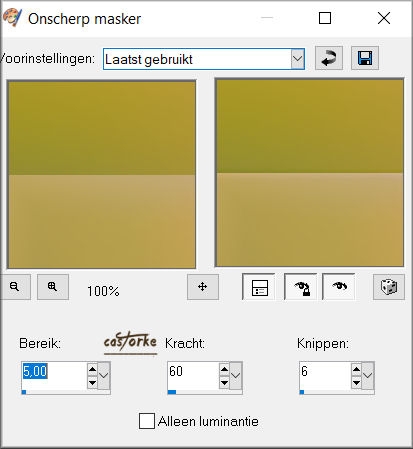This screenshot has width=413, height=449.
Task: Click the Knippen value input field
Action: click(325, 376)
